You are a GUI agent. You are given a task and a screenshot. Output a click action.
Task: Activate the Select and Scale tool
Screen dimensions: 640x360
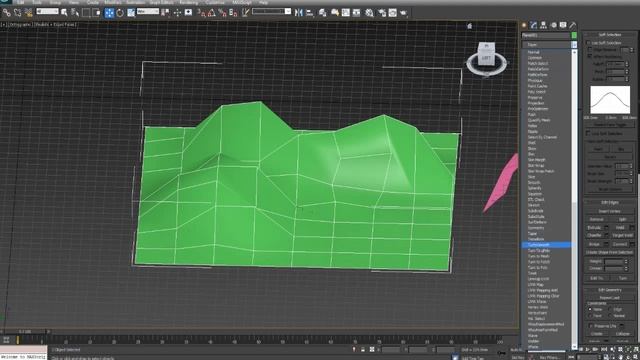131,13
